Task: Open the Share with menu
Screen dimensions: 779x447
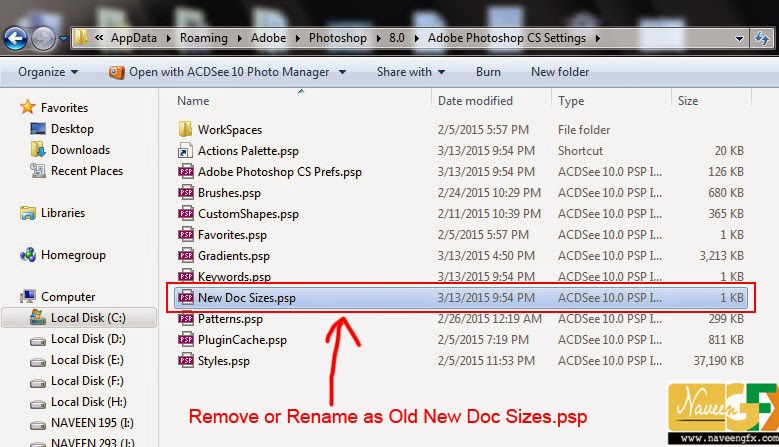Action: click(x=410, y=72)
